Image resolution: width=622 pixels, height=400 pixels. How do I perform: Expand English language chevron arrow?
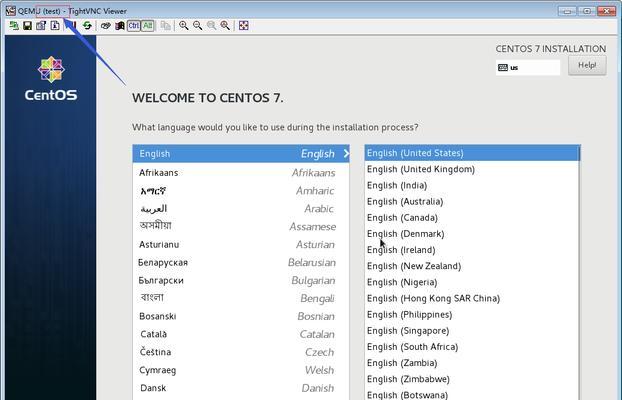pos(346,154)
